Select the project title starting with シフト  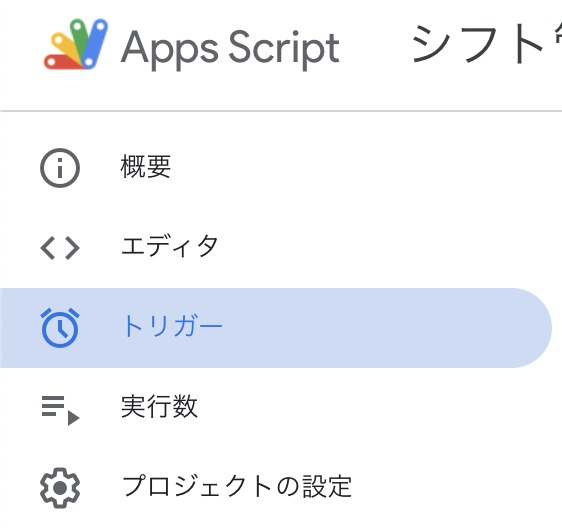click(487, 44)
